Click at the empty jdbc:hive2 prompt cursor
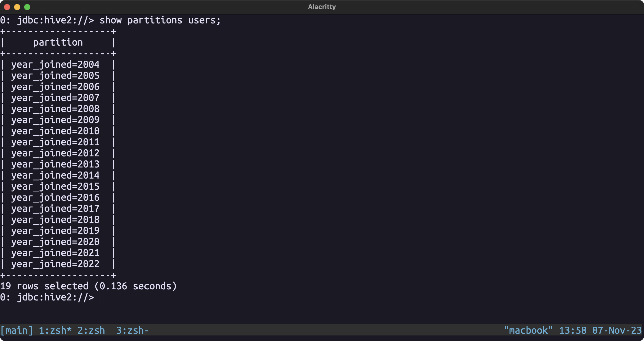Viewport: 644px width, 341px height. coord(100,297)
